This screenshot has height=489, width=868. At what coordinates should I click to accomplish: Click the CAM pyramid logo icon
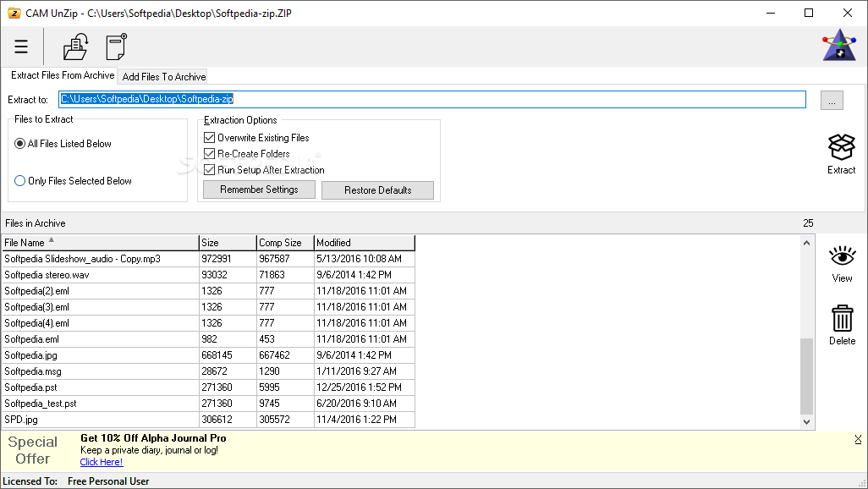[839, 46]
